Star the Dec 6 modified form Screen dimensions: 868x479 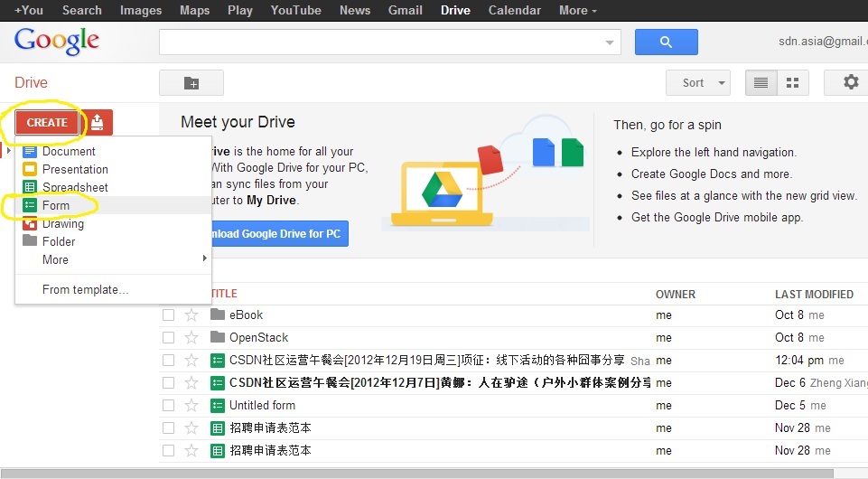191,382
